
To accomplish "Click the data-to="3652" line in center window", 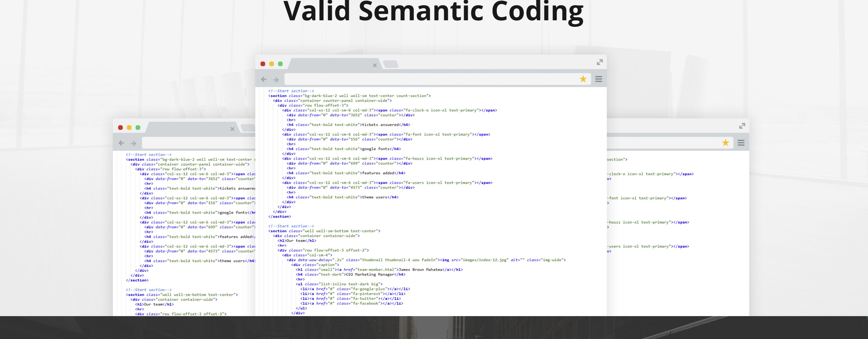I will click(x=351, y=115).
